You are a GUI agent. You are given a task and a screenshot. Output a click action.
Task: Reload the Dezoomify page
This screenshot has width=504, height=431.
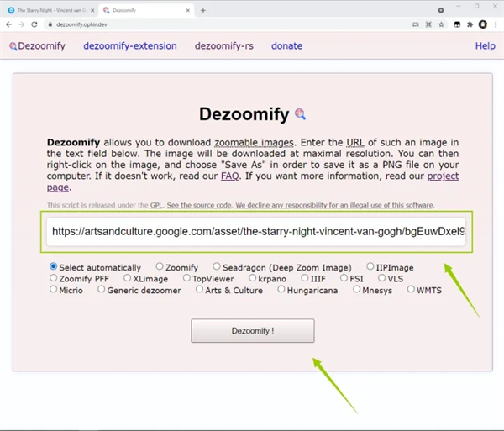(34, 24)
